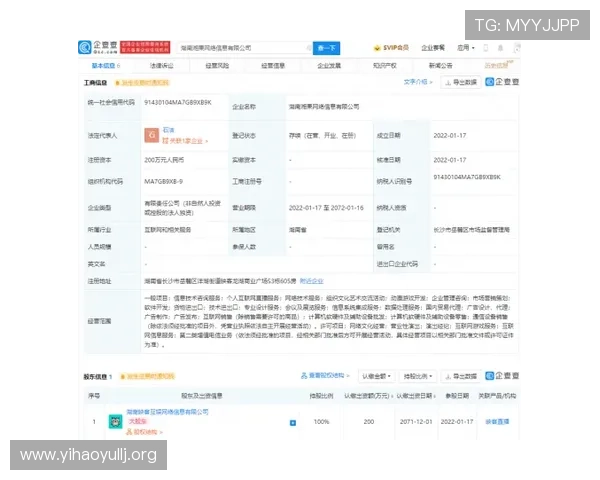Switch to the 经营信息 tab
Screen dimensions: 600x480
[x=273, y=66]
